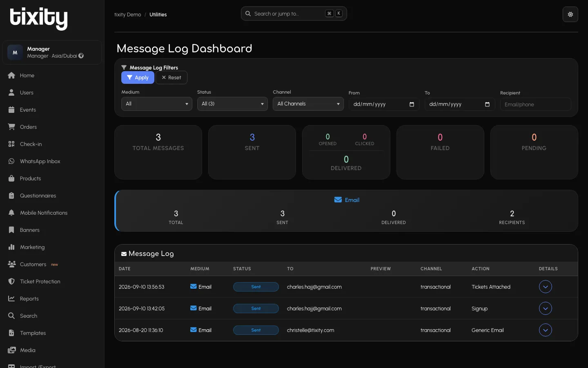Apply the message log filters
The height and width of the screenshot is (368, 588).
point(138,77)
